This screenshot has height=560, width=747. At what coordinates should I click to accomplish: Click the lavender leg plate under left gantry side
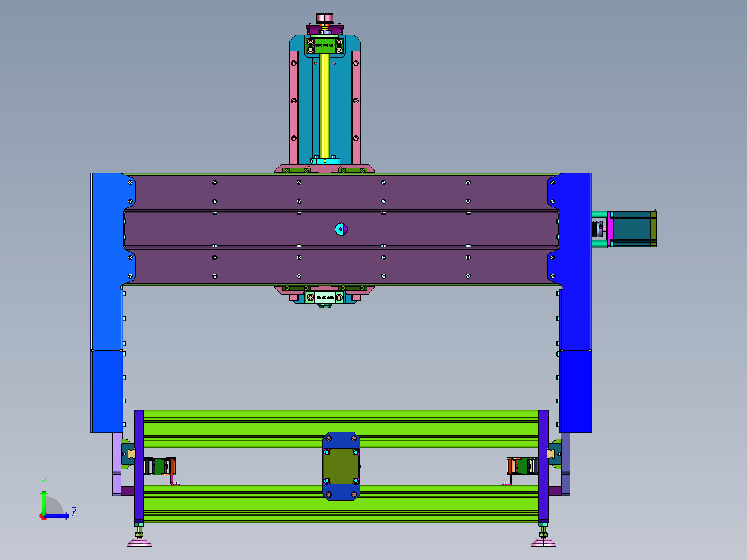[x=116, y=464]
